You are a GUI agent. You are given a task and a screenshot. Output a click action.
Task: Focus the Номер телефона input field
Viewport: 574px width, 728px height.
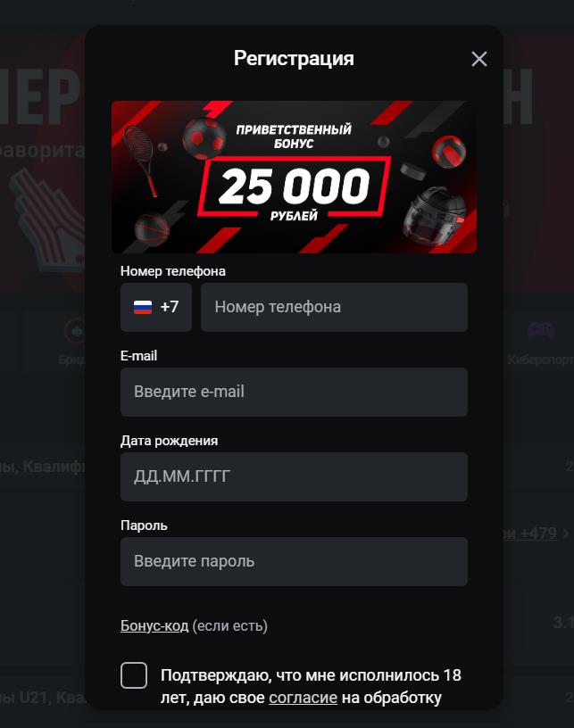[x=334, y=307]
